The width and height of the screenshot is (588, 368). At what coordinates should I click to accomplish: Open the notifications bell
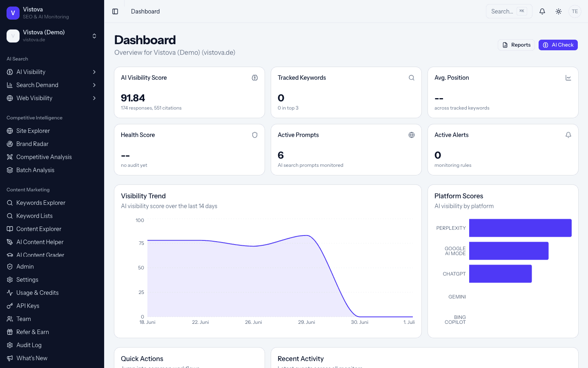click(542, 11)
